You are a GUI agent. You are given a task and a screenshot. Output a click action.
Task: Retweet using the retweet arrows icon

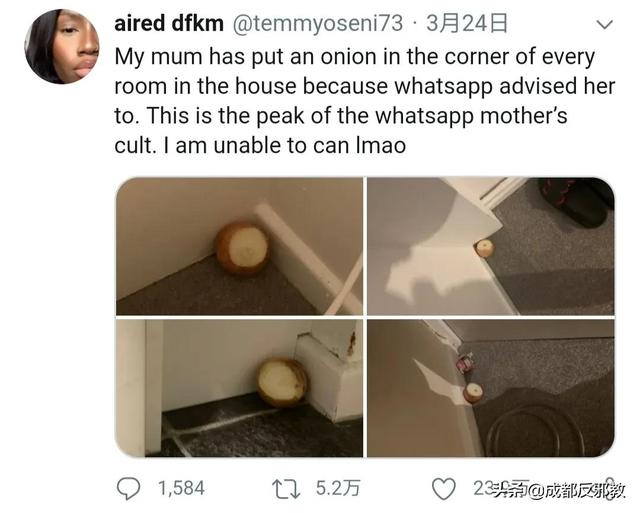click(x=287, y=489)
